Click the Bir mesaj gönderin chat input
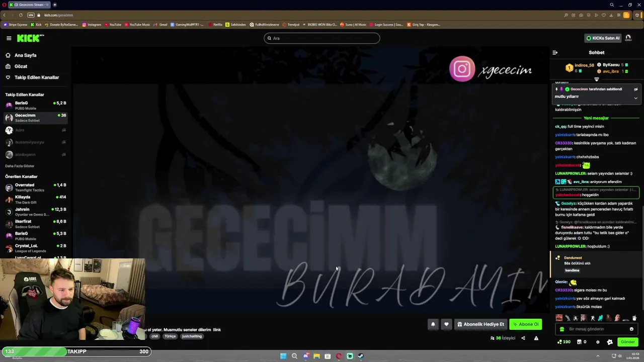The width and height of the screenshot is (644, 362). point(596,329)
